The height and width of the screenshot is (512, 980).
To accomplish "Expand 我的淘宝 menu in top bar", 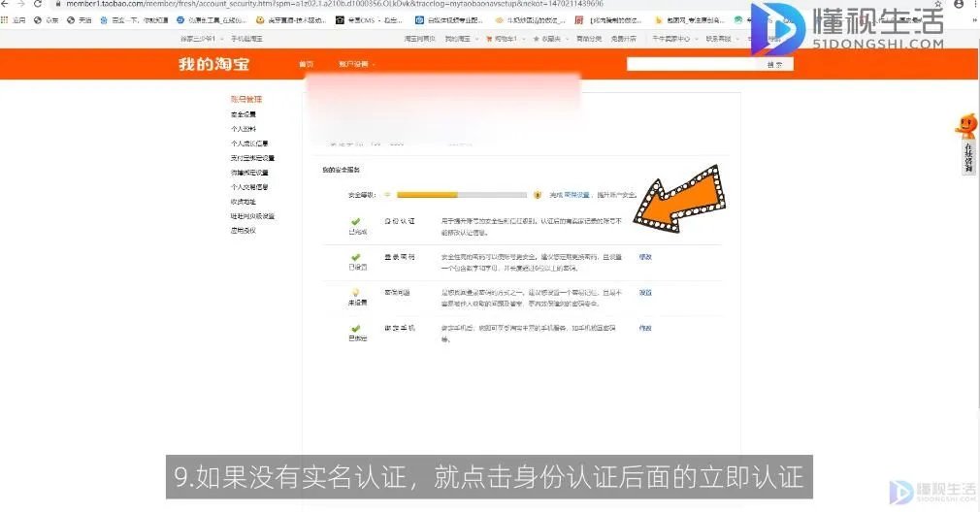I will 461,39.
